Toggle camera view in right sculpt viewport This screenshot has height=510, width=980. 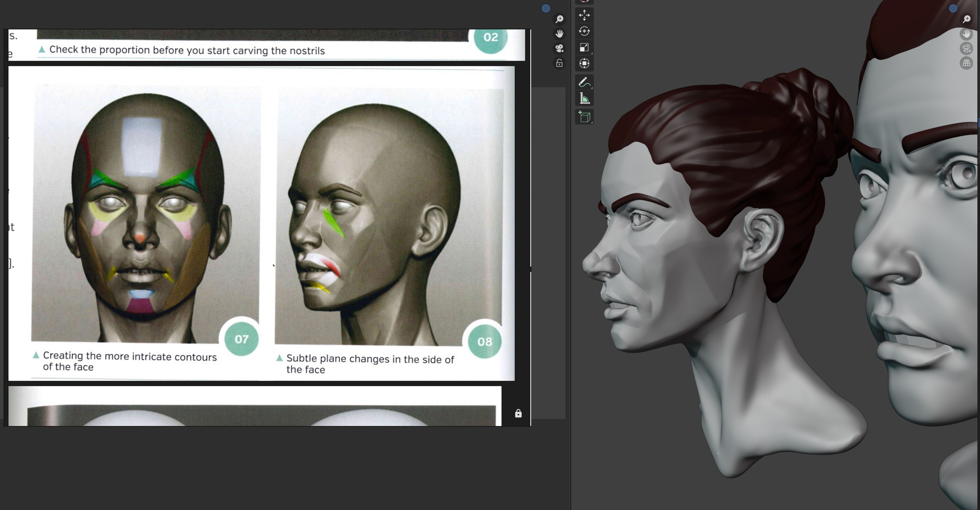pos(966,48)
